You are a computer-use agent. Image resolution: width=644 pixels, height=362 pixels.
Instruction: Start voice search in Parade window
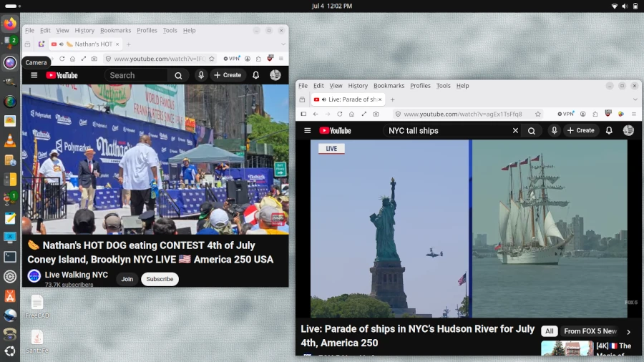554,130
